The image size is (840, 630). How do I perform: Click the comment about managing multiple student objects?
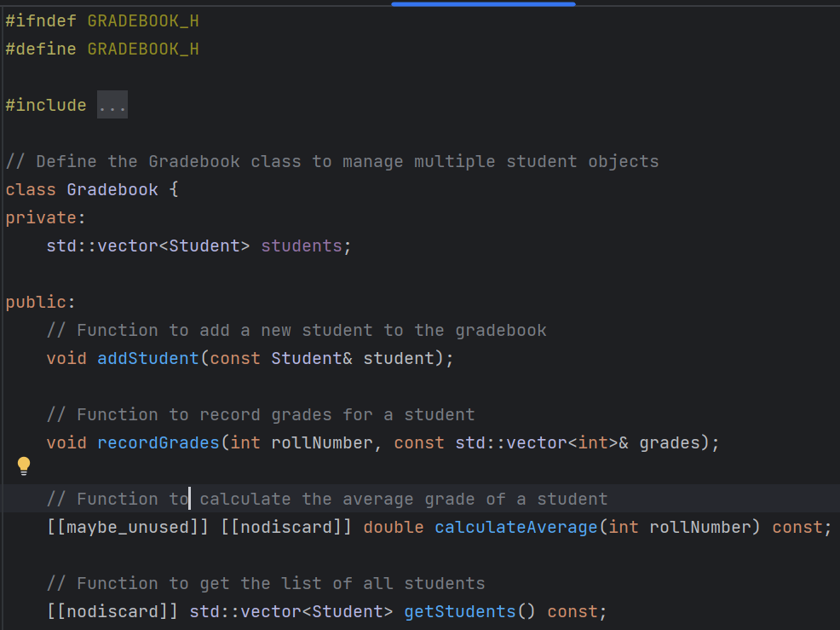tap(332, 161)
